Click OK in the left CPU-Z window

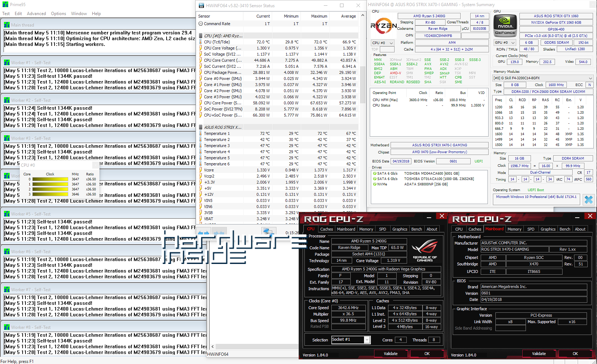427,354
